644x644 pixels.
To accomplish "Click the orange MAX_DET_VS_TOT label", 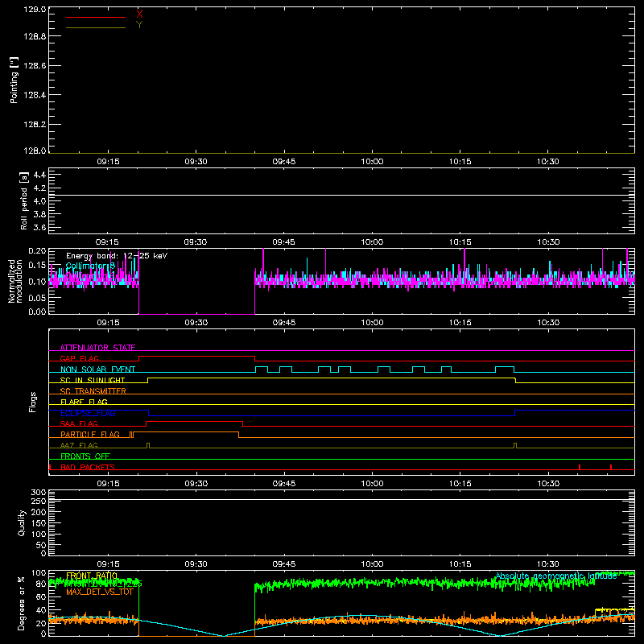I will click(x=100, y=592).
